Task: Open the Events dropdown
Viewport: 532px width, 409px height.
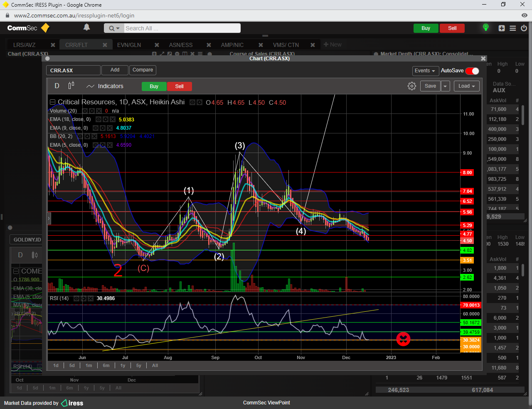Action: (425, 71)
